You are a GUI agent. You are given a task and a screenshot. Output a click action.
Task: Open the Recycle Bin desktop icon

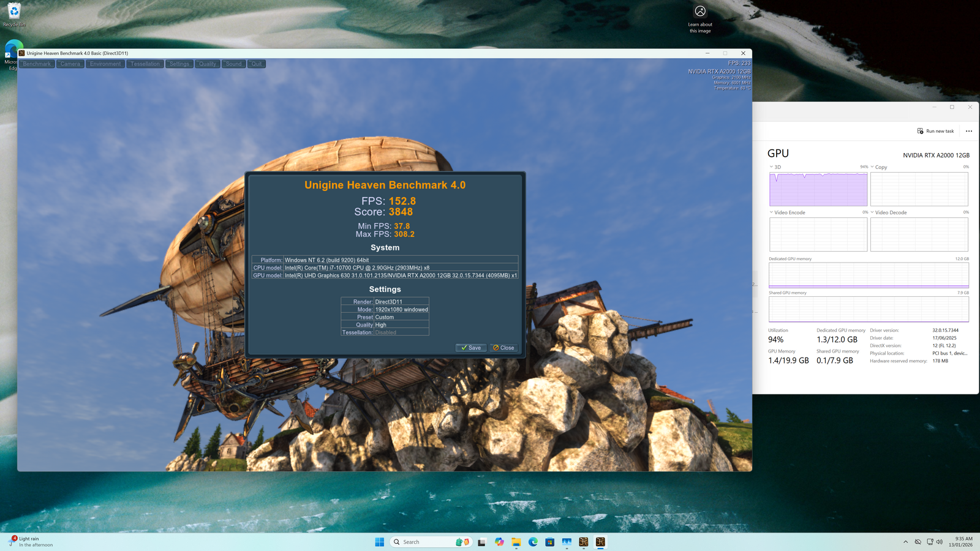coord(14,13)
